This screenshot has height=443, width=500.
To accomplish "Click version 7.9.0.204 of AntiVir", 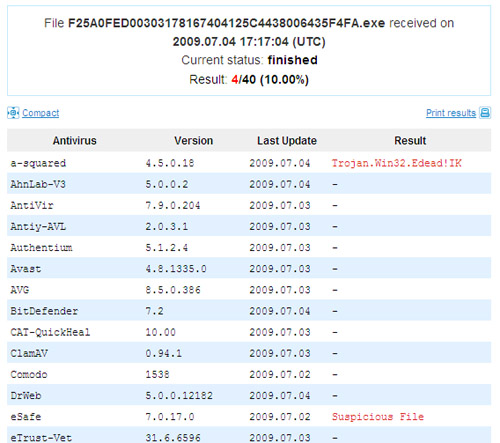I will pyautogui.click(x=173, y=205).
